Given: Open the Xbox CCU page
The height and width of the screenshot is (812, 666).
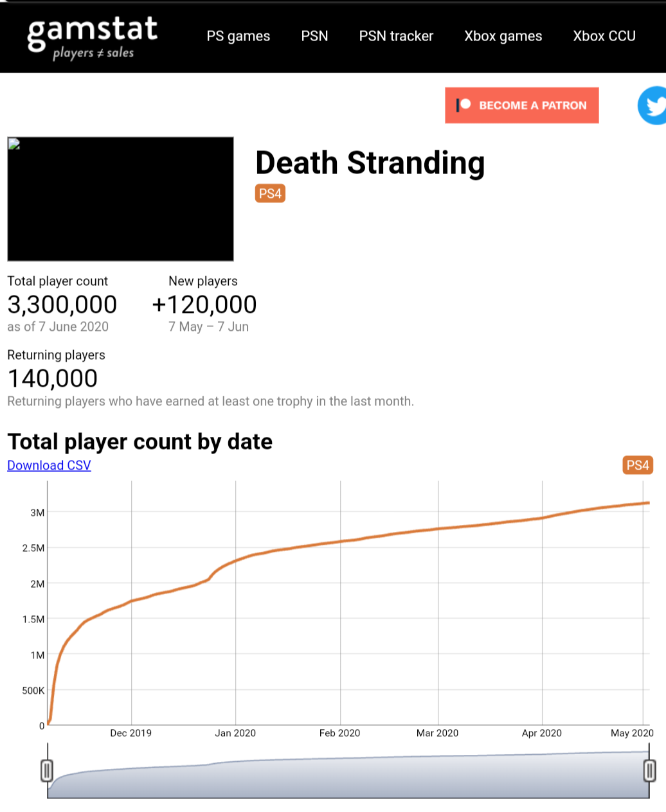Looking at the screenshot, I should (x=604, y=36).
